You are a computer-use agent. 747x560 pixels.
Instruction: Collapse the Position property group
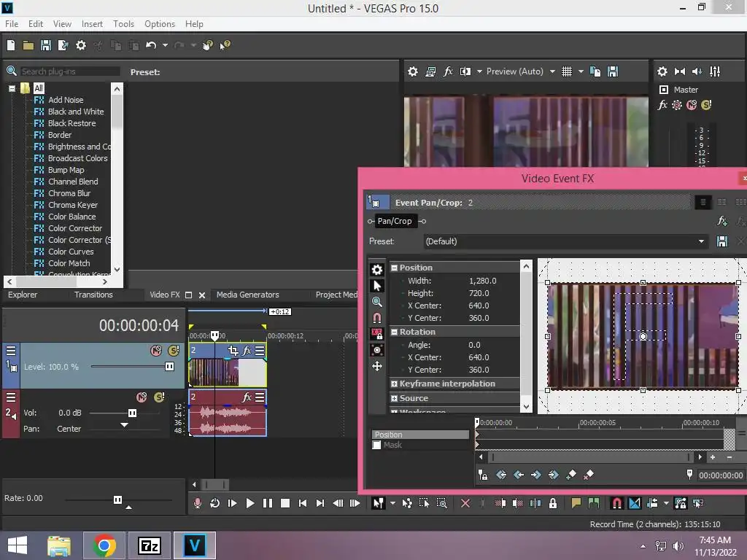[x=394, y=268]
